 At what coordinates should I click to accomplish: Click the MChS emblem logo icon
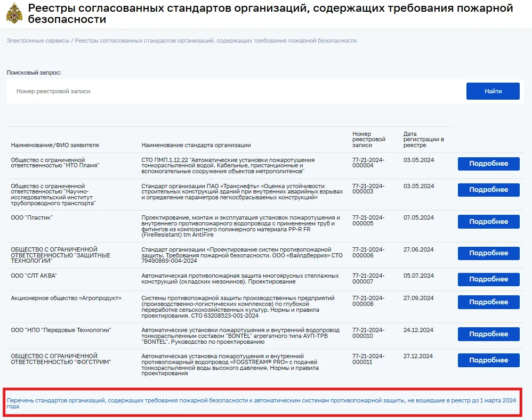coord(14,13)
